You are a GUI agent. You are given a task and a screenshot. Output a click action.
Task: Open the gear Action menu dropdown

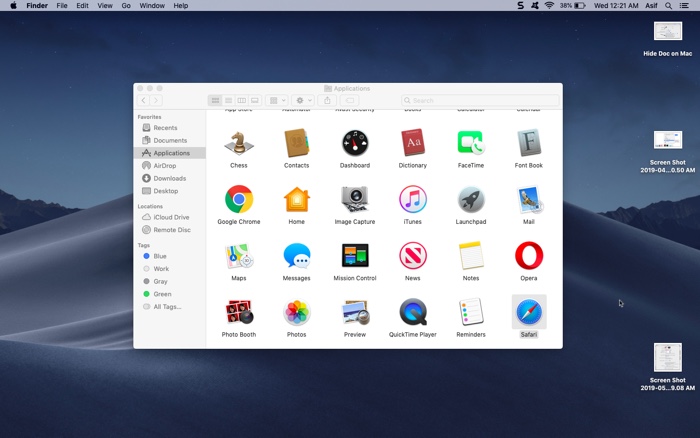[x=304, y=100]
